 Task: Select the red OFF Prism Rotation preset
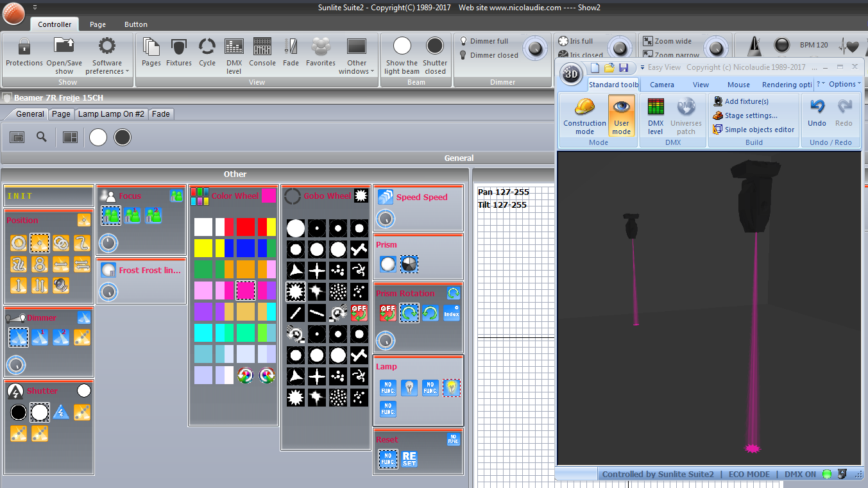[x=387, y=313]
